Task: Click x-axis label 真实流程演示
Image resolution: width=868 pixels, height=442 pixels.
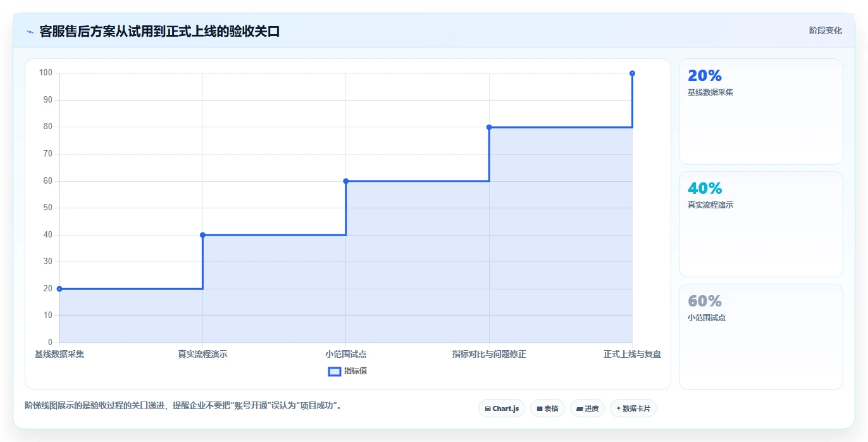Action: (202, 355)
